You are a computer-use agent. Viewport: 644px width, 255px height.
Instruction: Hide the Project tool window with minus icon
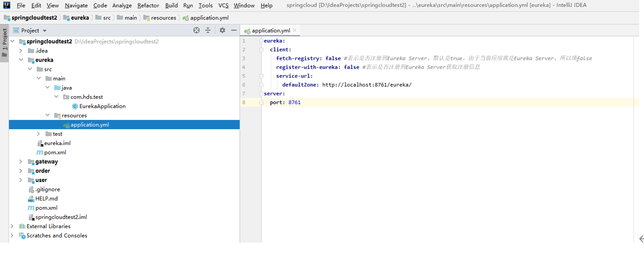(x=234, y=30)
